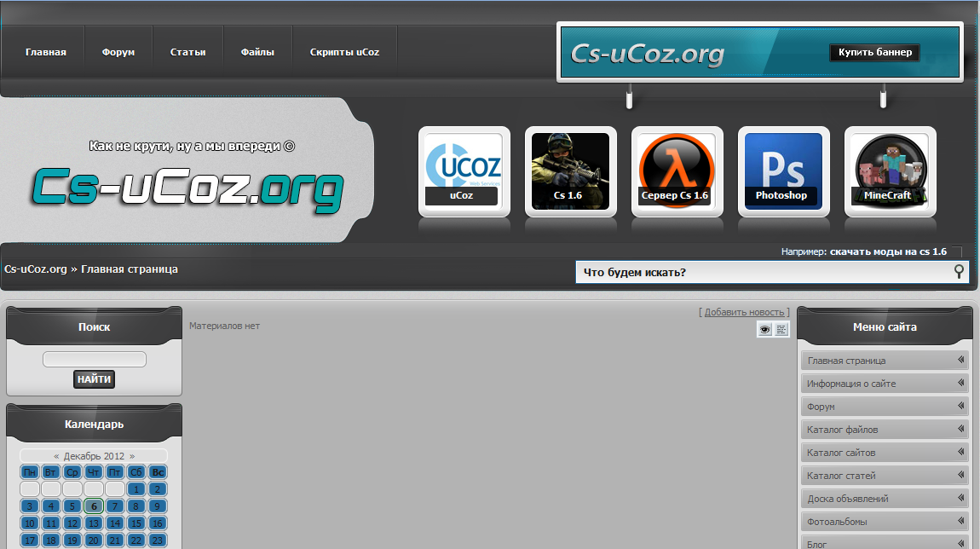Open Доска объявлений menu item
The image size is (980, 549).
pos(884,499)
